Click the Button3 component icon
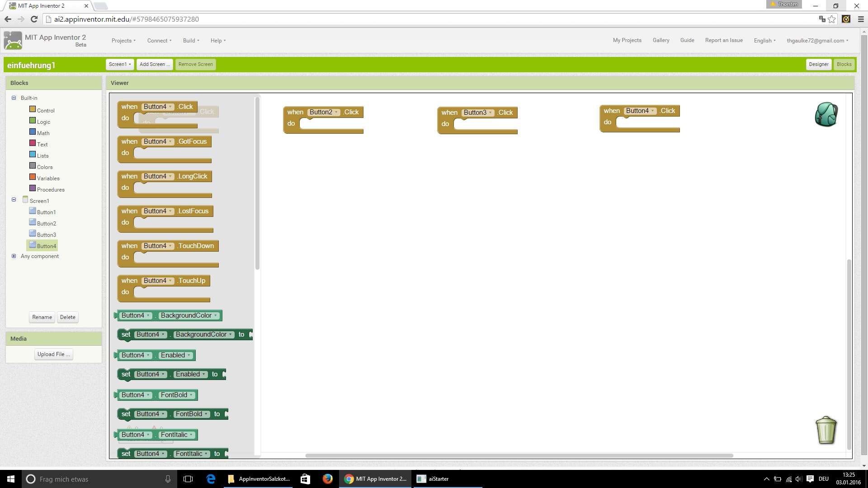 pyautogui.click(x=33, y=234)
